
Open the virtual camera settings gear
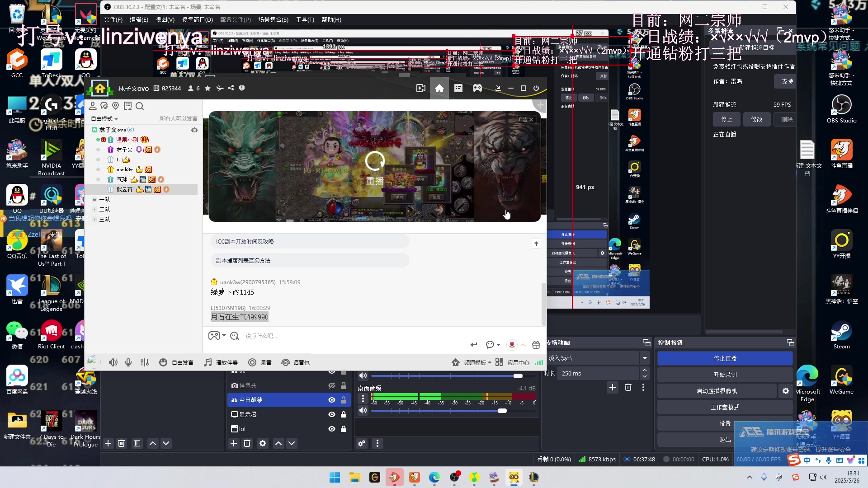(786, 391)
